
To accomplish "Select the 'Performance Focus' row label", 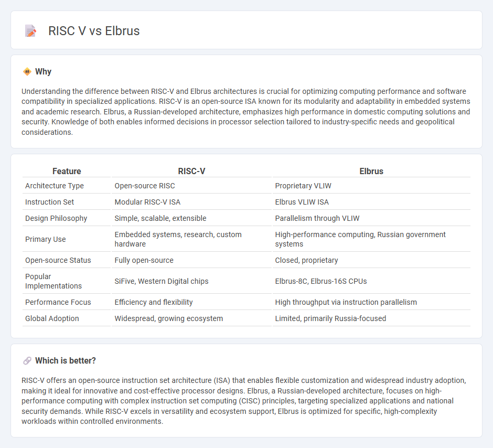I will click(58, 302).
